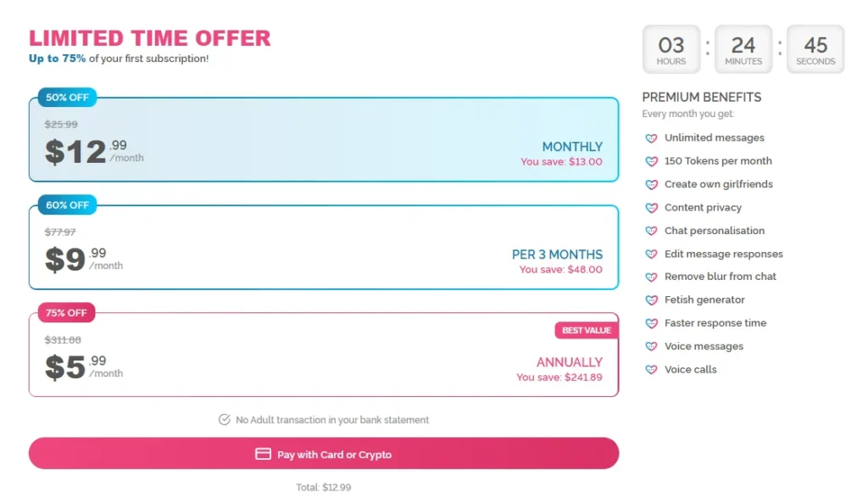Image resolution: width=868 pixels, height=504 pixels.
Task: Click the Hours countdown box
Action: (671, 49)
